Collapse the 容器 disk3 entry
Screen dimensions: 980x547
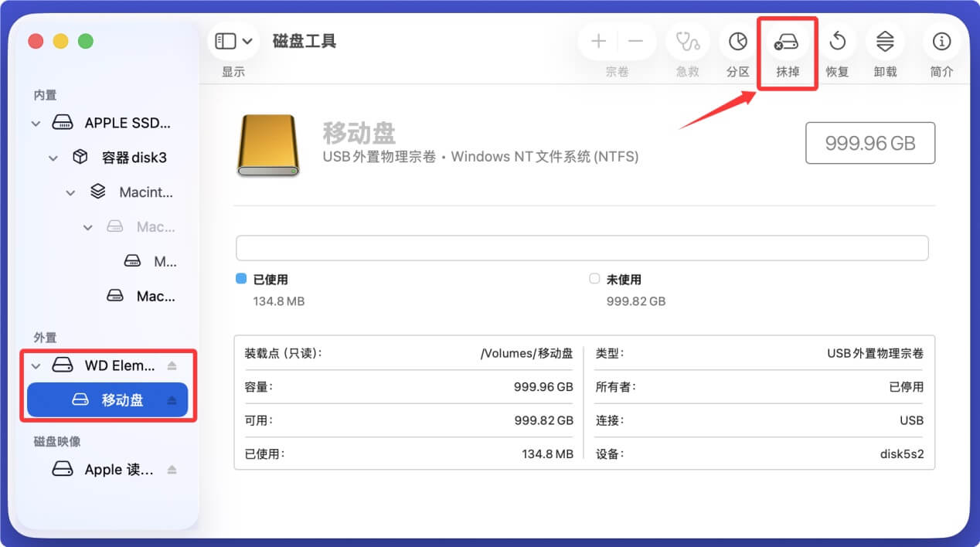53,157
